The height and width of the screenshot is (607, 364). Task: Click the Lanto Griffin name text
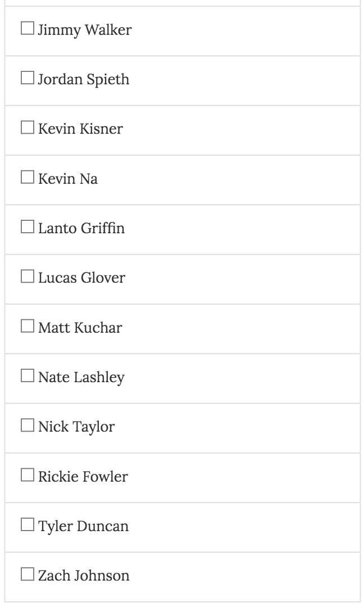(81, 228)
